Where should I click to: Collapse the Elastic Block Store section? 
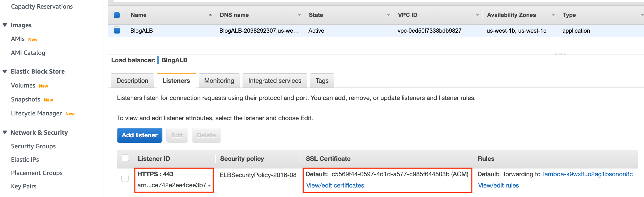coord(5,71)
